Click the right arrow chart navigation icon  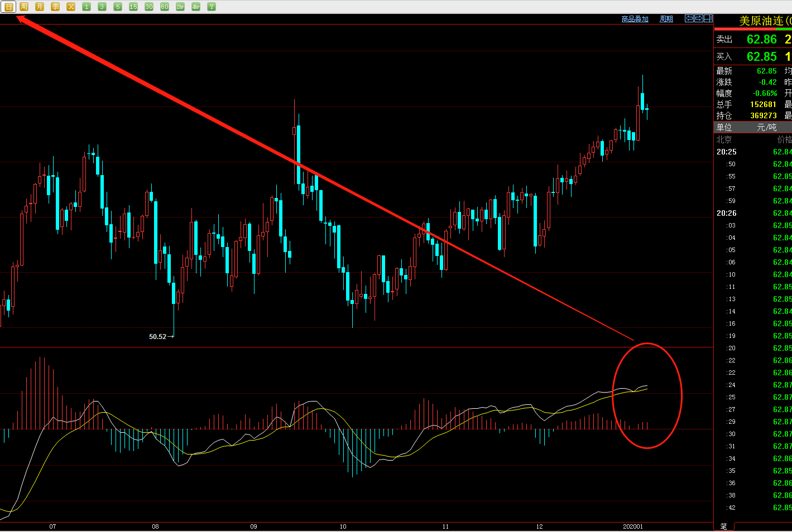click(x=699, y=18)
